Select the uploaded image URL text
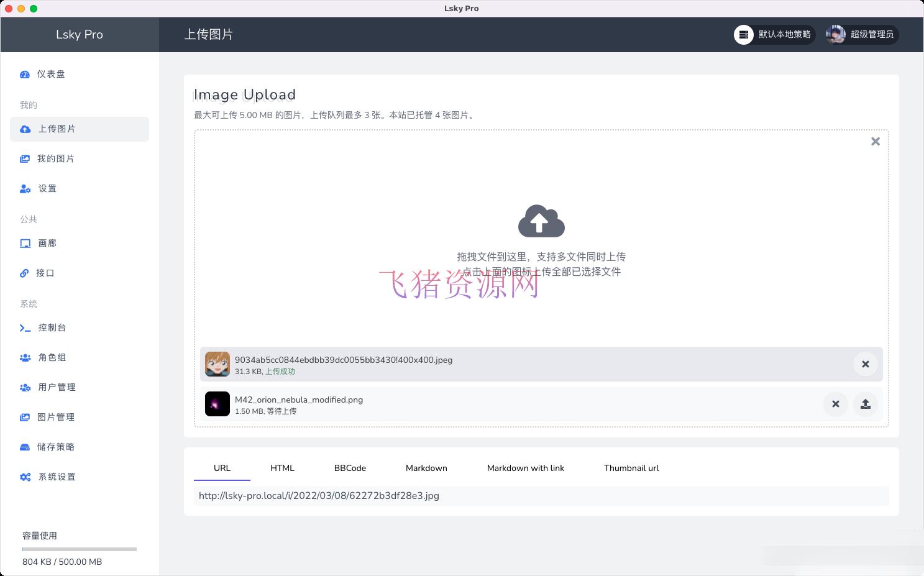The height and width of the screenshot is (576, 924). (x=319, y=496)
